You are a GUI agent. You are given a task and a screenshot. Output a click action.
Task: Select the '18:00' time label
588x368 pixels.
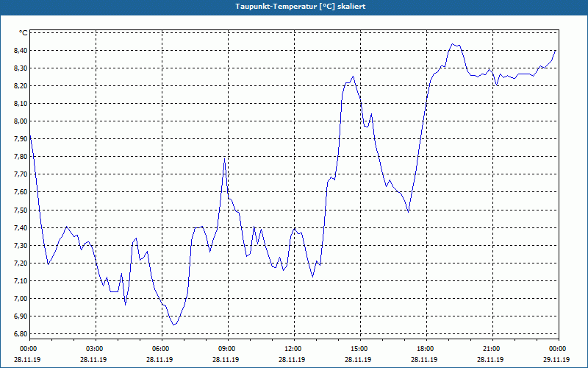pyautogui.click(x=426, y=349)
